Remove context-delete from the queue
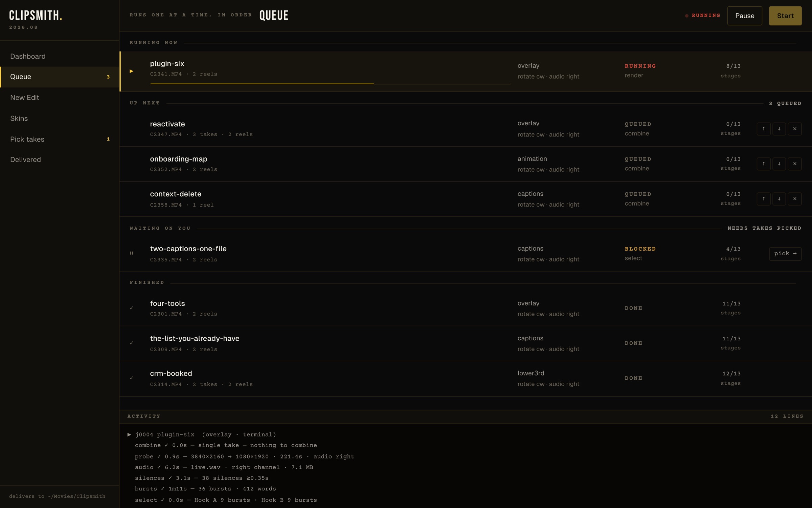The width and height of the screenshot is (812, 508). point(795,199)
